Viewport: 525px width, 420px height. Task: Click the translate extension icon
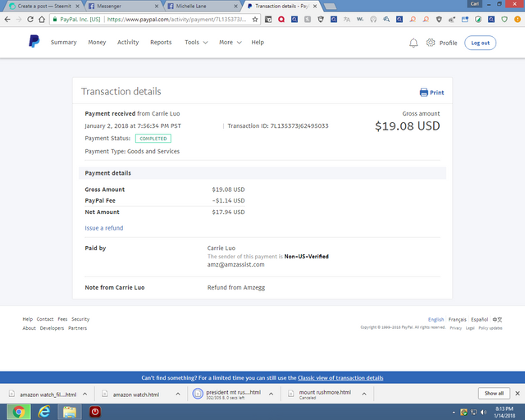point(346,20)
